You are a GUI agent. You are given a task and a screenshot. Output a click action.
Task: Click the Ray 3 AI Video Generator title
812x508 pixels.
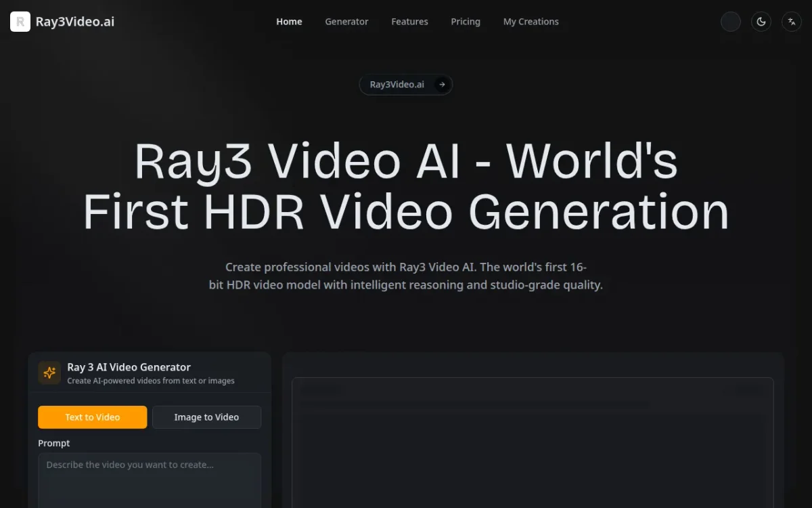click(x=129, y=367)
